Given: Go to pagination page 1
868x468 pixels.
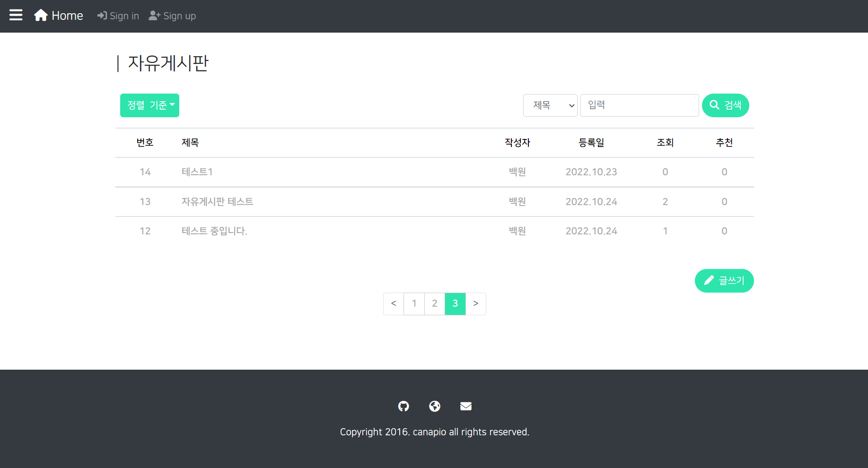Looking at the screenshot, I should tap(414, 303).
